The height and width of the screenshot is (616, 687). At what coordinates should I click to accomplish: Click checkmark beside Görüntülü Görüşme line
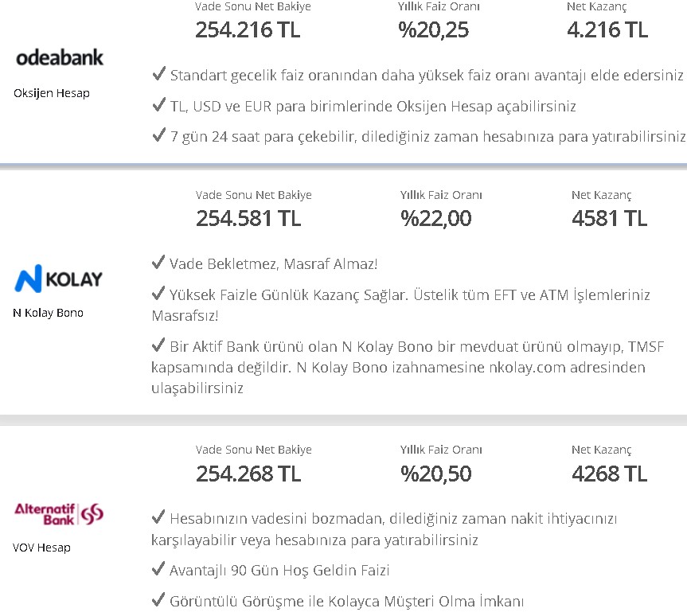point(158,599)
